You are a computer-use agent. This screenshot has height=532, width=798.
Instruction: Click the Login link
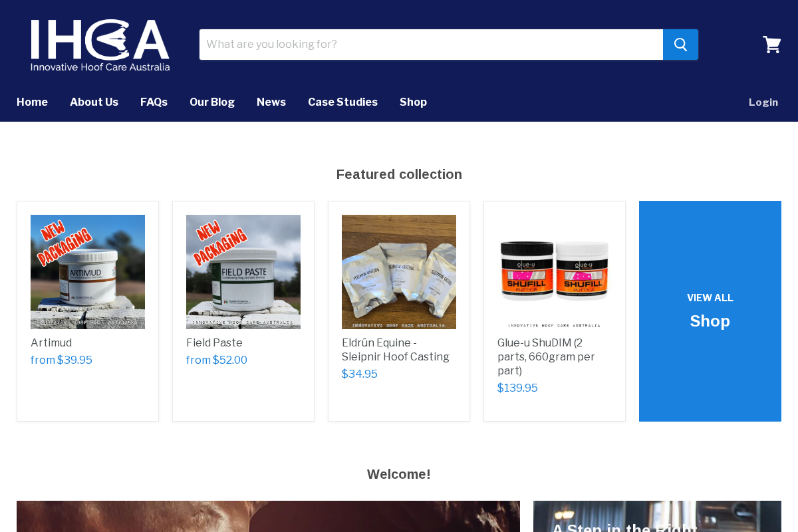coord(763,102)
